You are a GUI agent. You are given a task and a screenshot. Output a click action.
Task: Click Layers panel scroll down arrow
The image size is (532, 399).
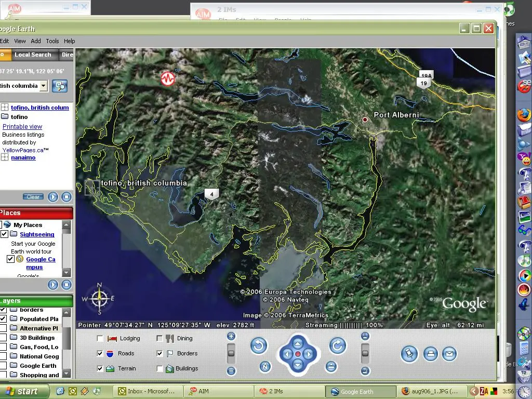coord(66,374)
